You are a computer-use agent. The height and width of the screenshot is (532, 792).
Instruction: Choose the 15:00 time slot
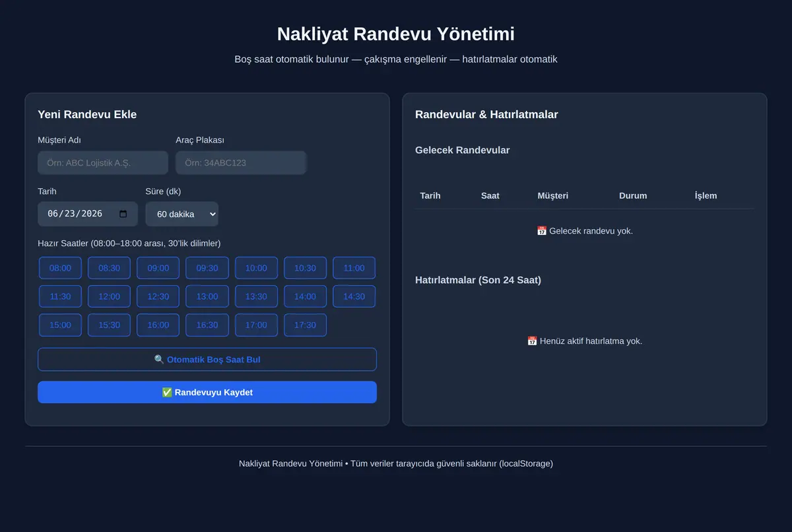tap(60, 325)
